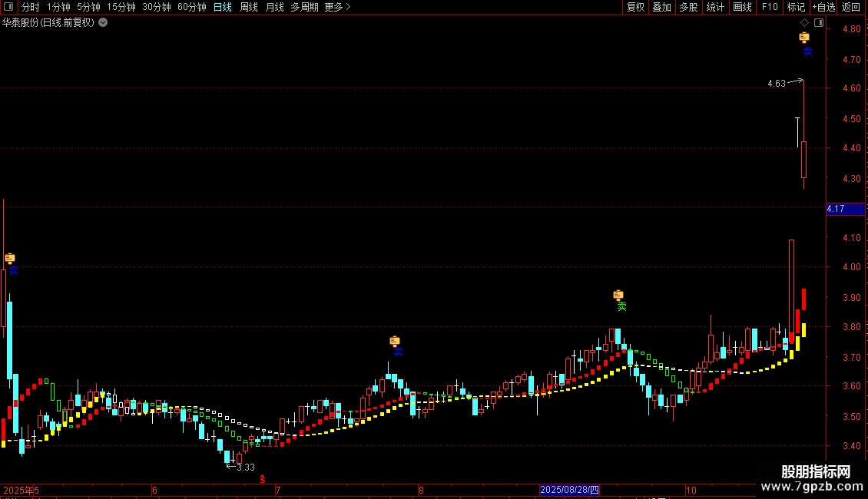Image resolution: width=868 pixels, height=499 pixels.
Task: Open the 复权 adjustment options
Action: 635,7
